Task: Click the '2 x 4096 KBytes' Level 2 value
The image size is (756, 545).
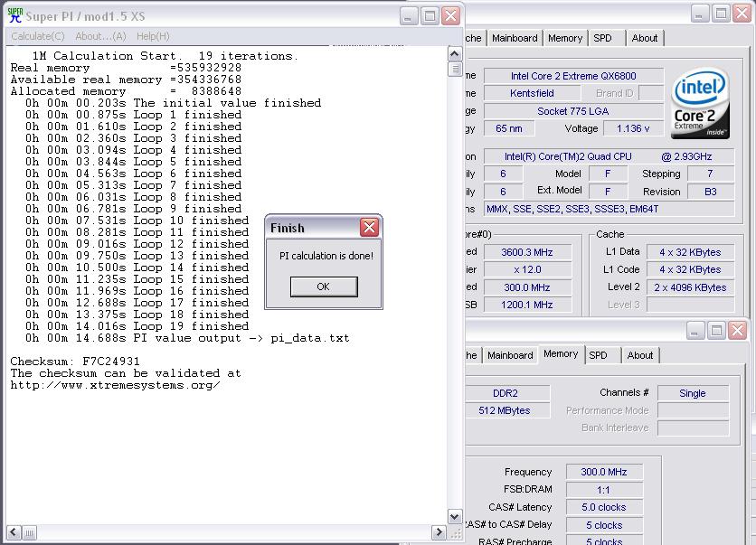Action: coord(690,287)
